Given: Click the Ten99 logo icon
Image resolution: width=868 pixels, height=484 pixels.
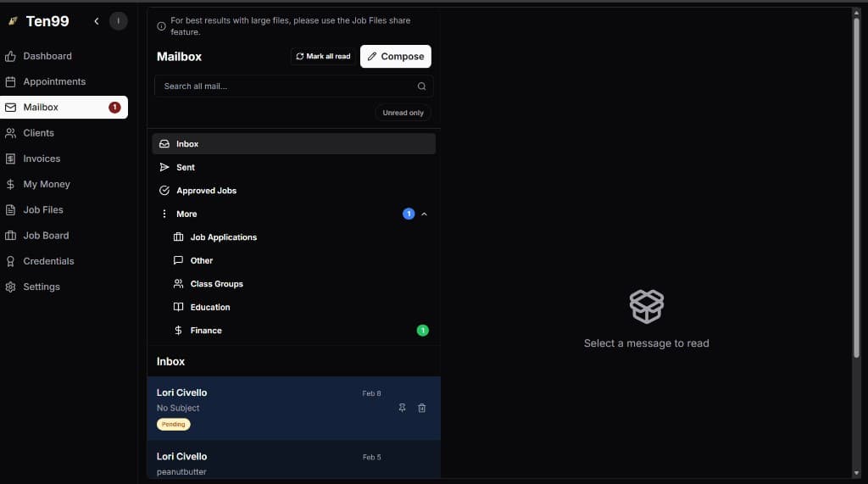Looking at the screenshot, I should [13, 21].
